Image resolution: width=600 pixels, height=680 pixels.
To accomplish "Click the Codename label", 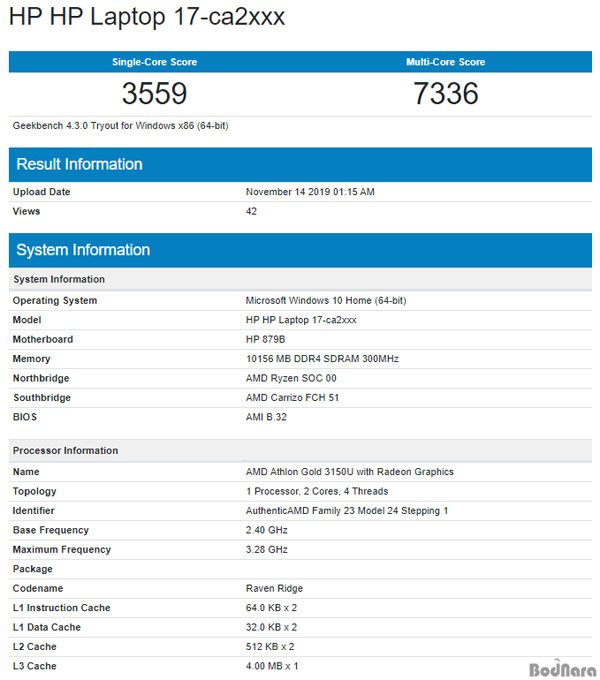I will (x=38, y=588).
